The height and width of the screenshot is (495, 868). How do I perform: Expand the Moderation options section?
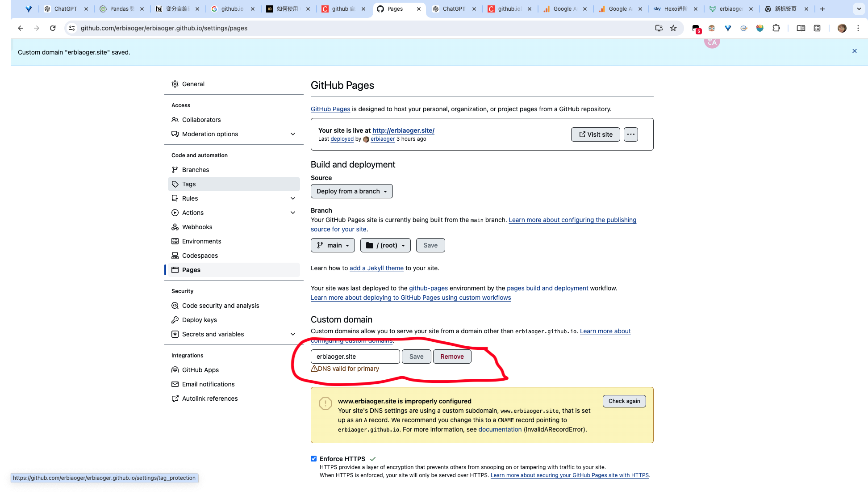pos(293,134)
